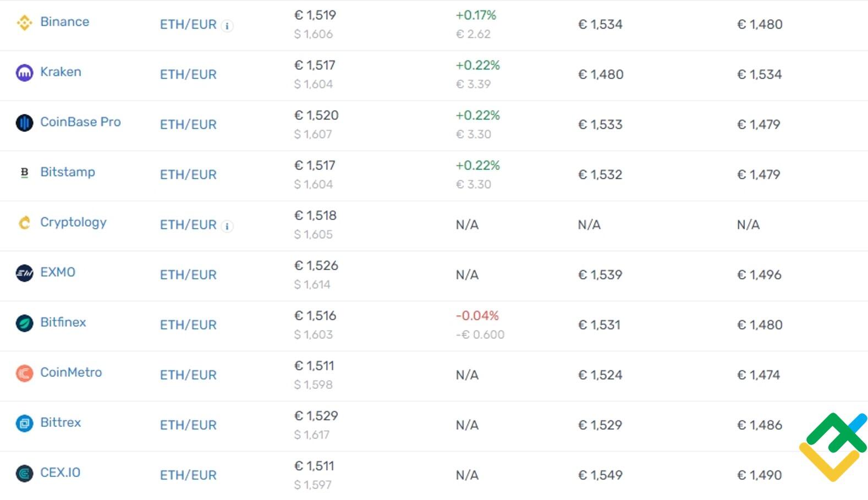868x500 pixels.
Task: Click info icon beside Cryptology ETH/EUR pair
Action: click(x=227, y=226)
